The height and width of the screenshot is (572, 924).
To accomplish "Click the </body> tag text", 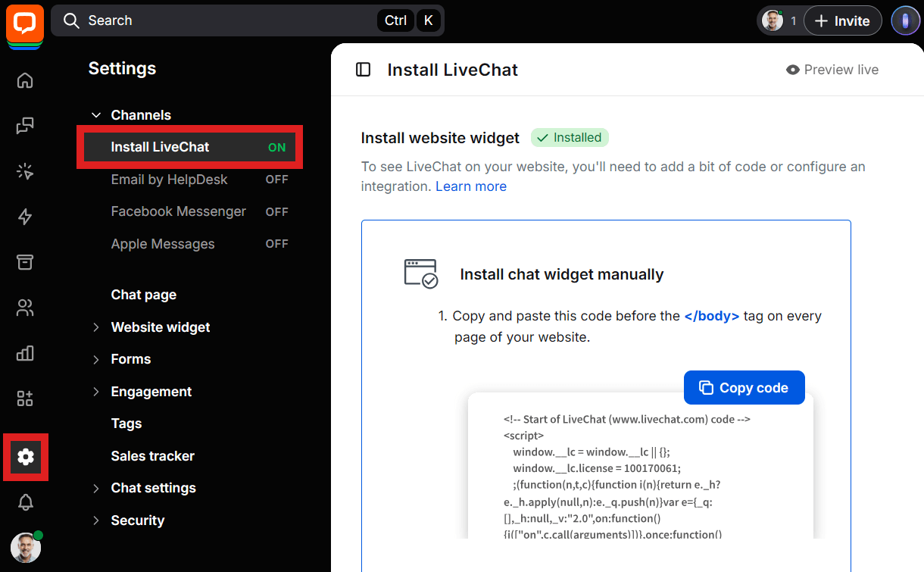I will pos(711,316).
